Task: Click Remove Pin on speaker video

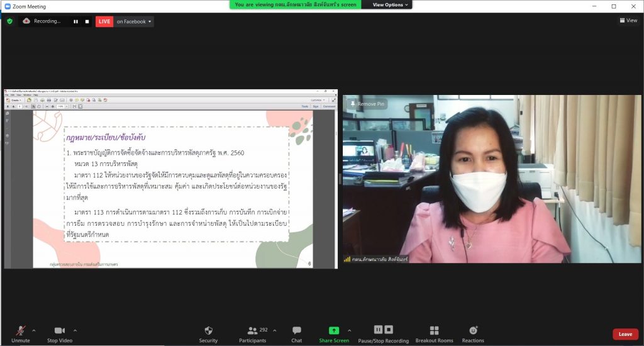Action: 368,104
